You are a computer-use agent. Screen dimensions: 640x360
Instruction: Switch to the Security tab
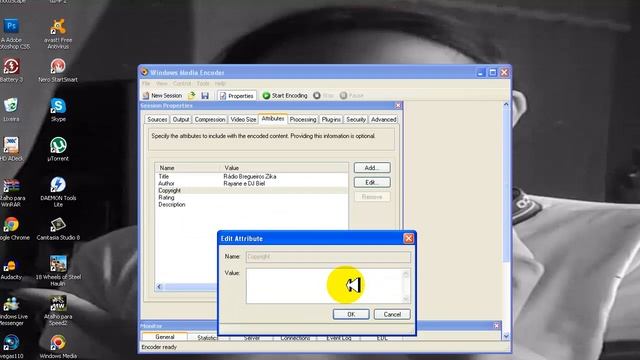[356, 120]
